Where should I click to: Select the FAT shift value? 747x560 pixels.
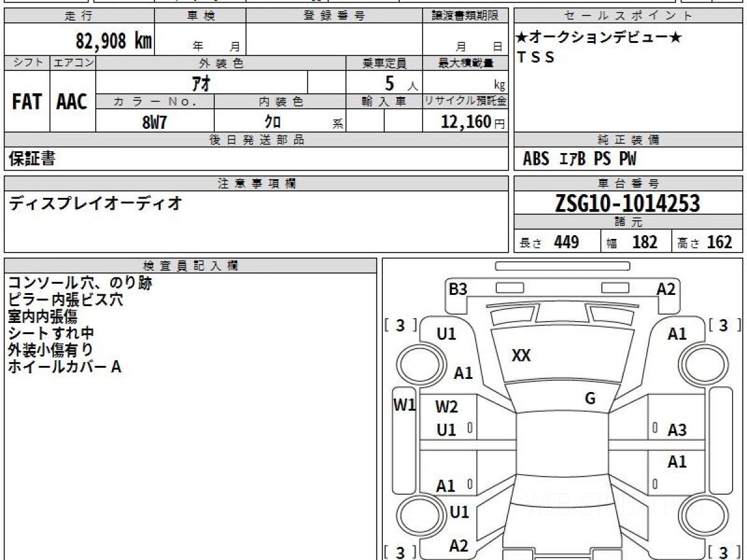27,101
